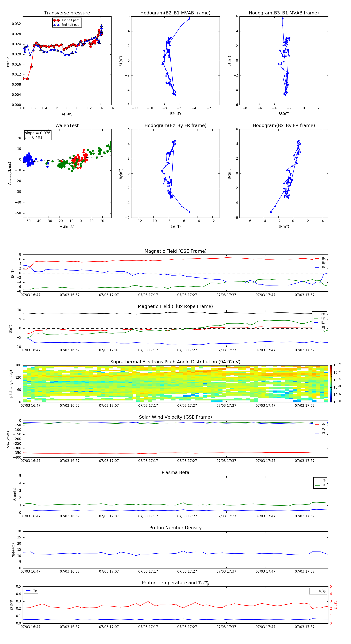This screenshot has width=351, height=644.
Task: Click the 'Hodogram(B3_B1 MVAB frame)' title
Action: tap(284, 13)
